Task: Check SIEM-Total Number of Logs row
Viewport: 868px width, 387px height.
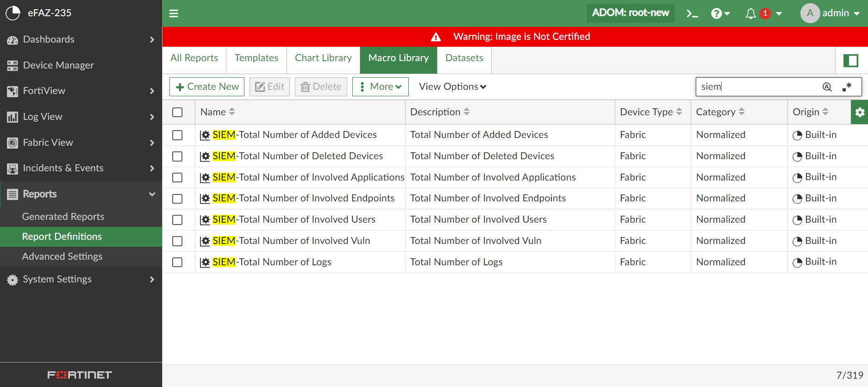Action: coord(177,262)
